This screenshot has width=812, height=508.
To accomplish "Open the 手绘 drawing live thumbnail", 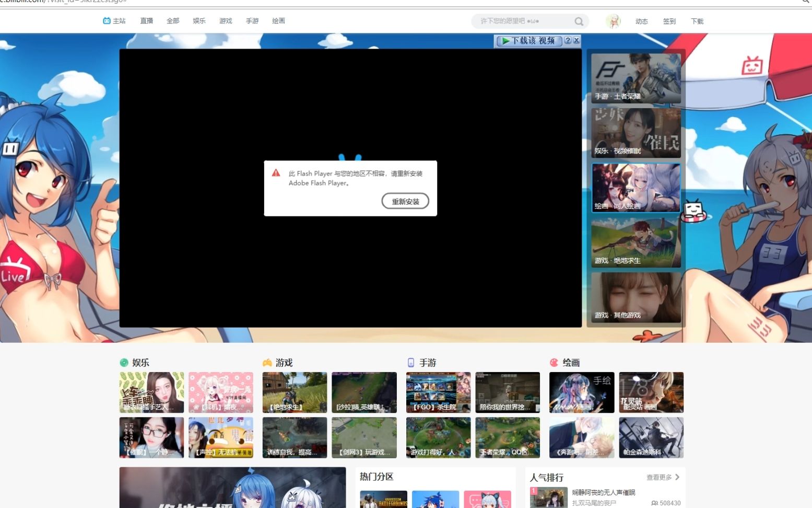I will [582, 392].
